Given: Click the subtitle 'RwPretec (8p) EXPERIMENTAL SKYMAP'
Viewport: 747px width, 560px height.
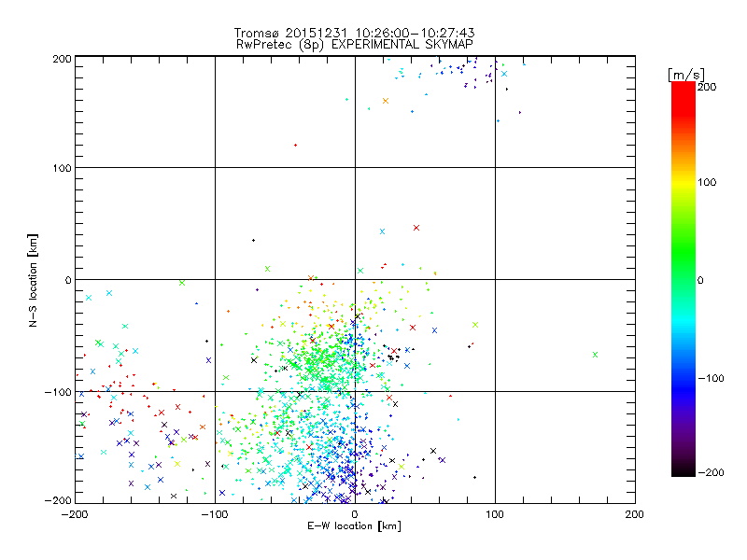Looking at the screenshot, I should pyautogui.click(x=354, y=44).
